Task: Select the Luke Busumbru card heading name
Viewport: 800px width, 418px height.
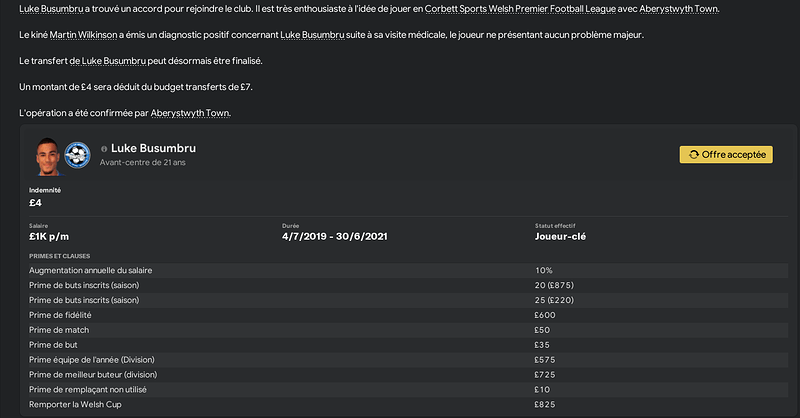Action: pos(154,148)
